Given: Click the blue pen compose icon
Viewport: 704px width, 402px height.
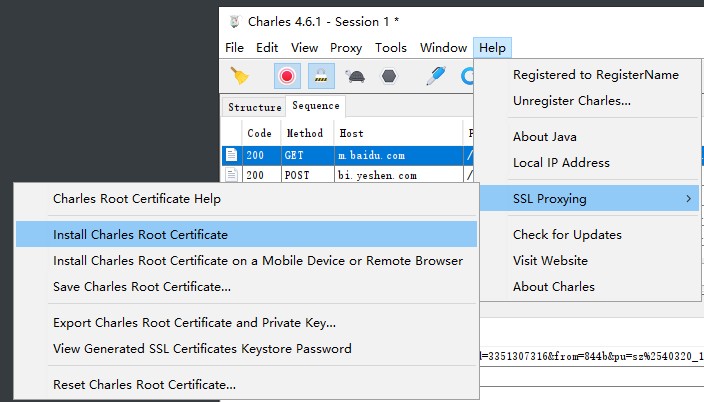Looking at the screenshot, I should pos(435,76).
